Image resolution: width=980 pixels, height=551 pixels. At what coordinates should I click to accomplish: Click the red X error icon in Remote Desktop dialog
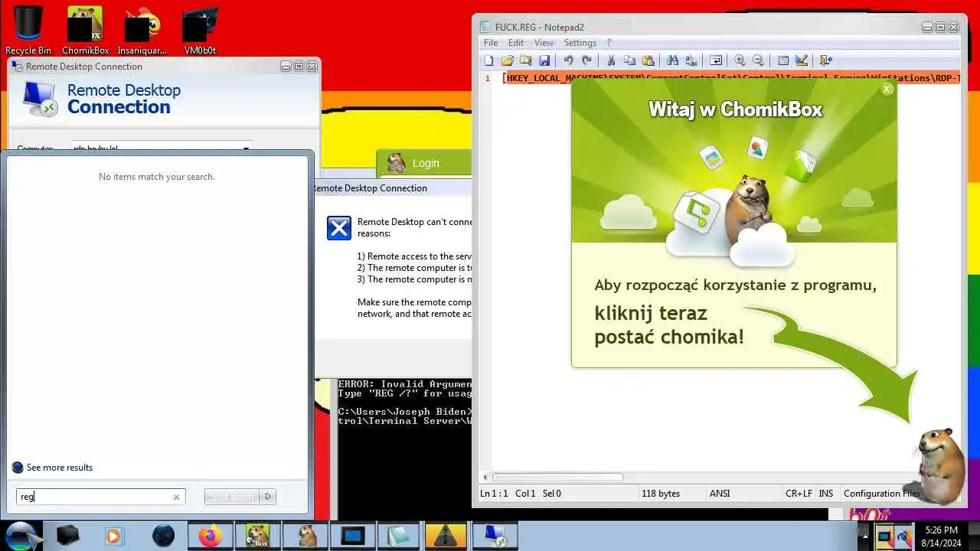[339, 228]
